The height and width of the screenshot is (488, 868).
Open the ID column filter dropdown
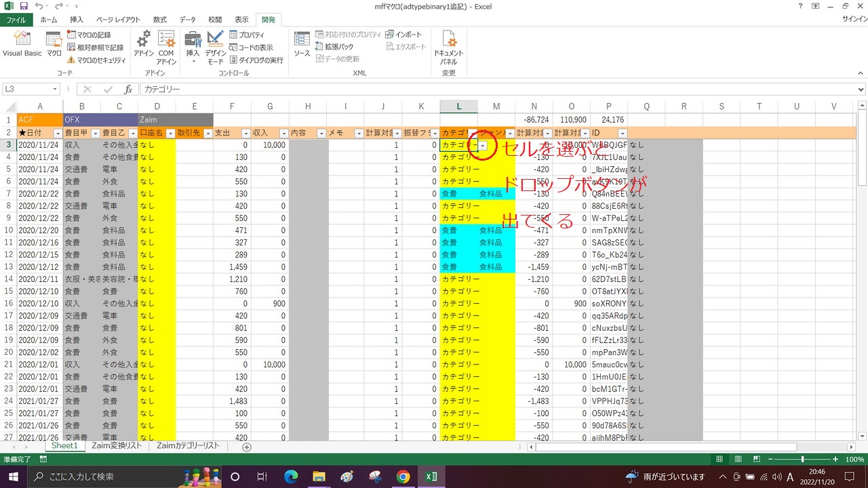(622, 134)
